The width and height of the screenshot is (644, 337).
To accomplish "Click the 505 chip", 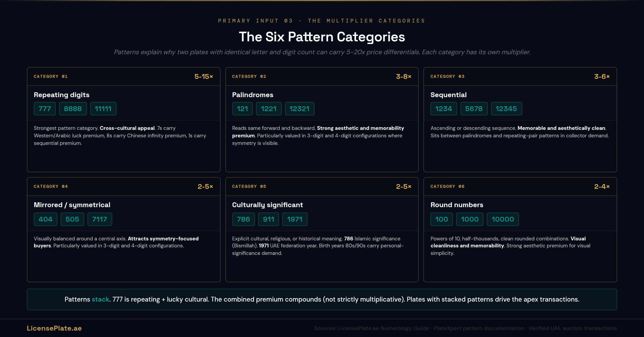I will [72, 219].
